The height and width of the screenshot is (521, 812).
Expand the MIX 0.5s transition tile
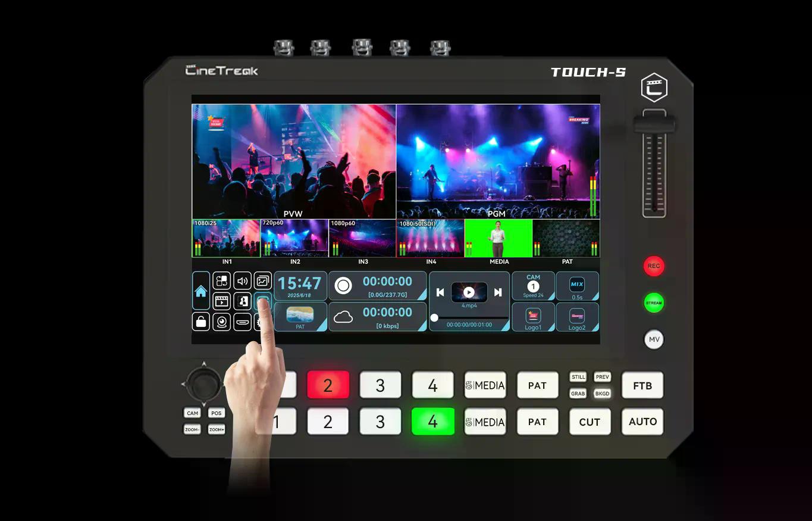[577, 286]
